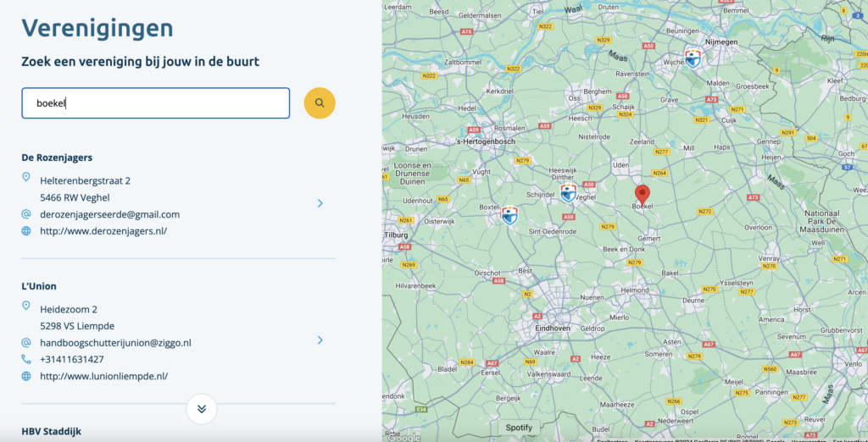Open the http://www.lunionliempde.nl/ website link
The width and height of the screenshot is (868, 442).
(x=104, y=376)
